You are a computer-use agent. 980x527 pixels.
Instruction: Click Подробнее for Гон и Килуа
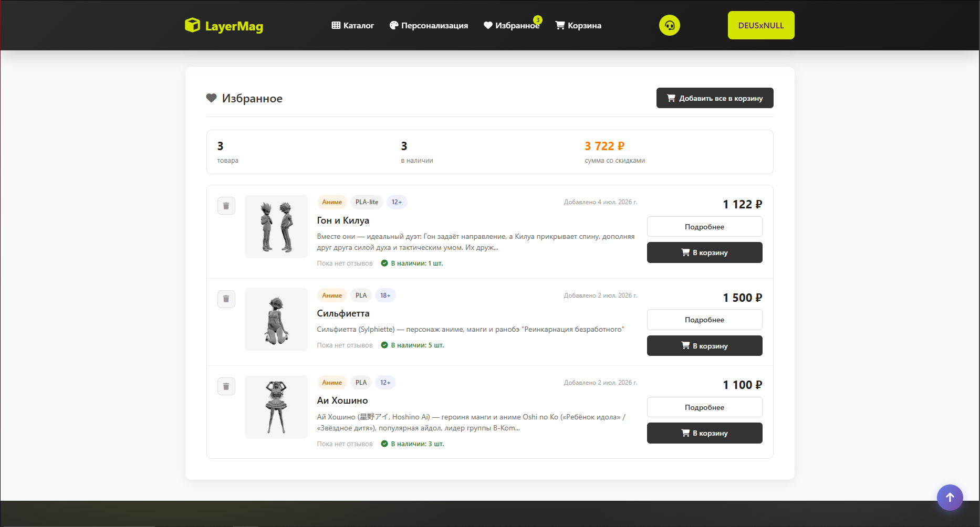[705, 227]
